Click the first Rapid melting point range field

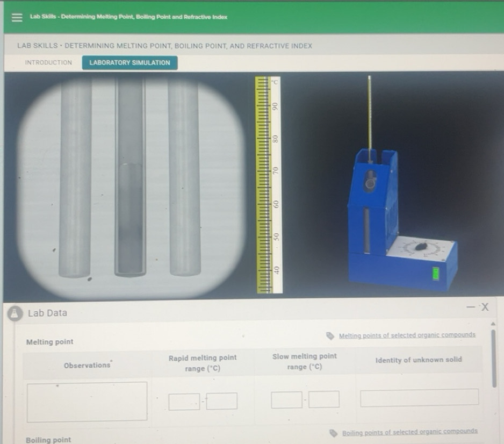point(184,402)
